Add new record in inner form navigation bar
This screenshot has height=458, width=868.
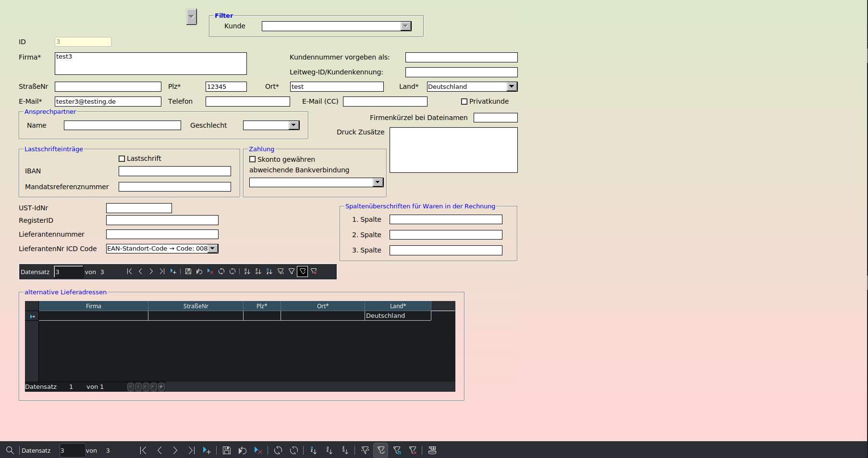coord(173,271)
